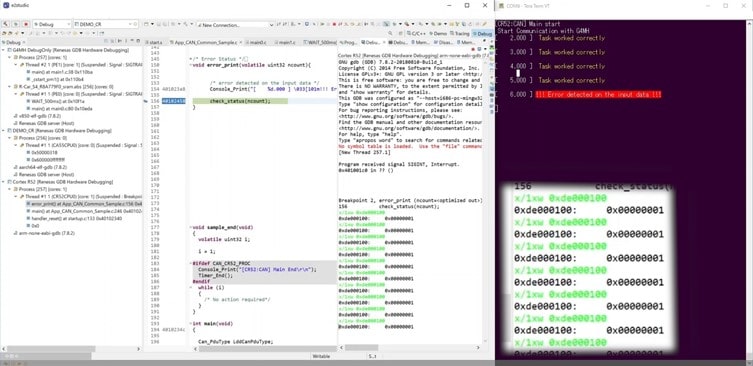Collapse the Cortex R52 debug session node

pos(4,182)
